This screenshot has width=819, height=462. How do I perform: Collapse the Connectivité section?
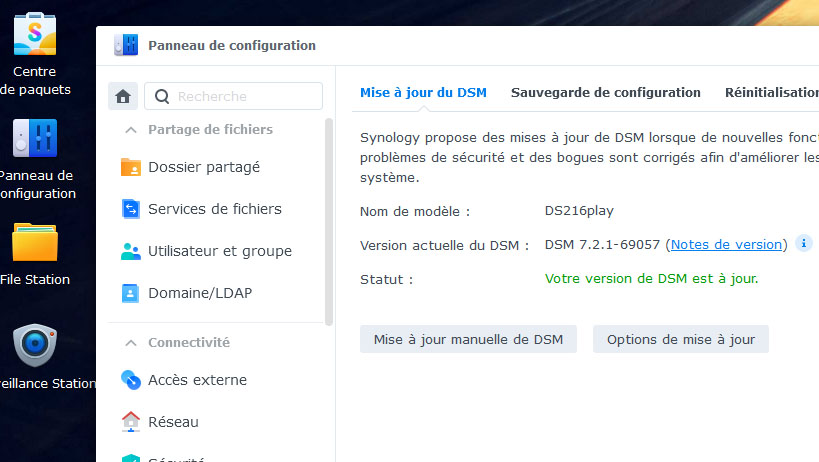click(x=131, y=342)
